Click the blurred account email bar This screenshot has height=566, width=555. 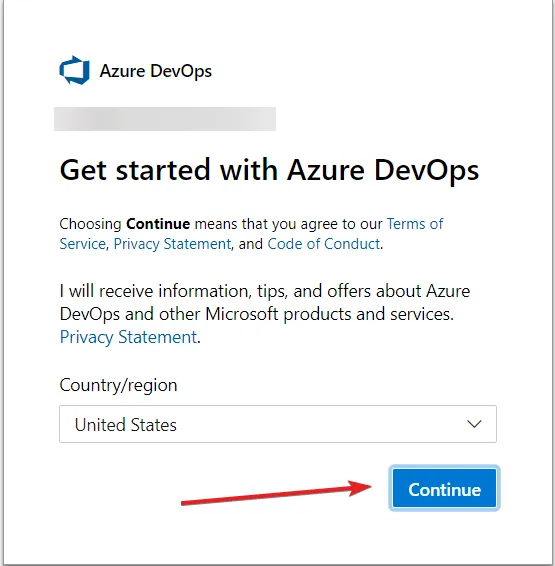[165, 119]
